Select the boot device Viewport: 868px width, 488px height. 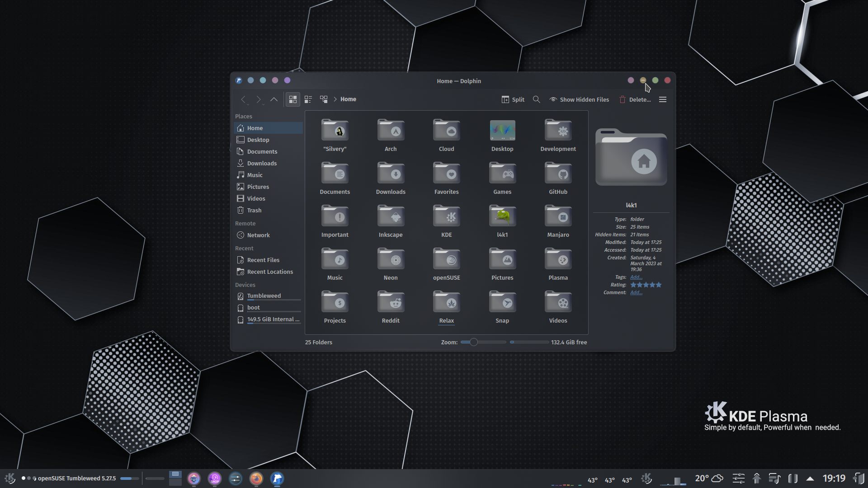269,308
